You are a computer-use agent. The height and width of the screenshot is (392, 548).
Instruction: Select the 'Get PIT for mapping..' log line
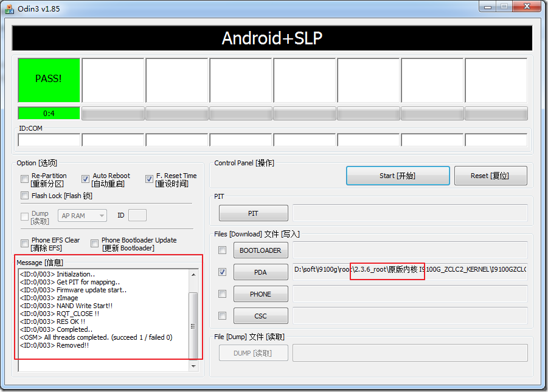coord(70,282)
